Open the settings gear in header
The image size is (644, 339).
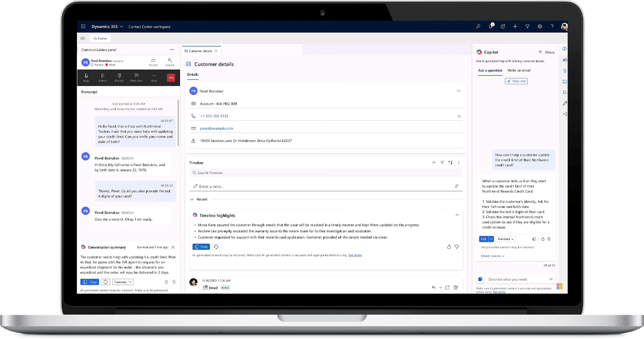point(540,27)
